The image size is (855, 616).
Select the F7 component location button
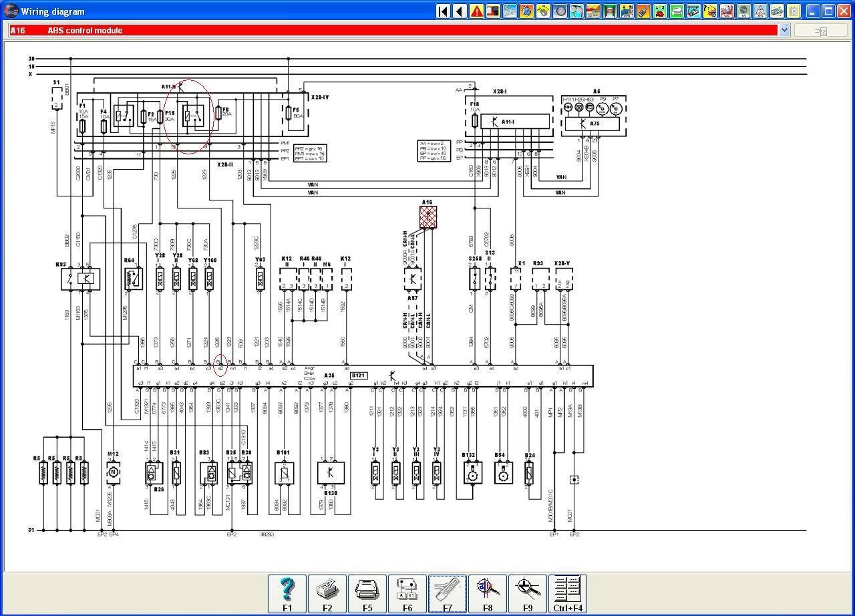448,593
